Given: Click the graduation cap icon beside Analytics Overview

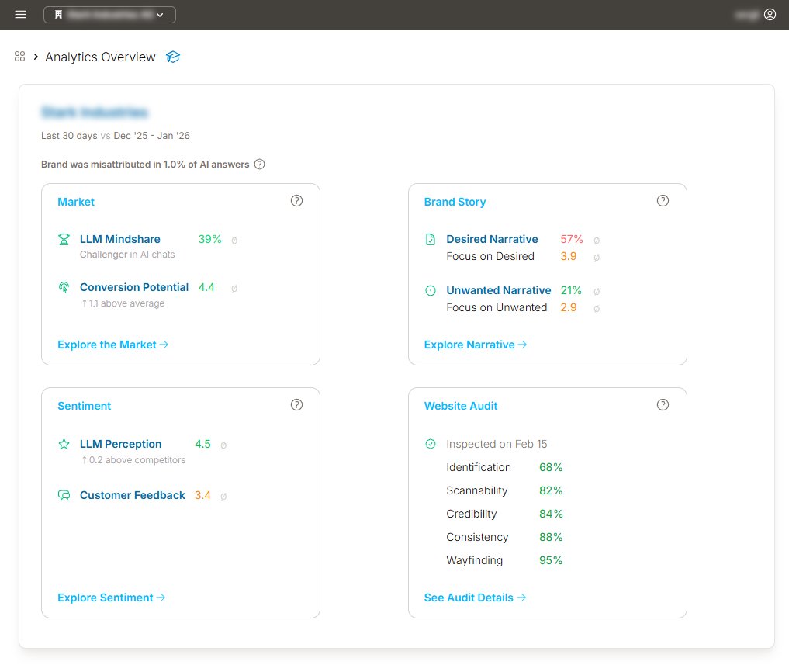Looking at the screenshot, I should tap(172, 57).
